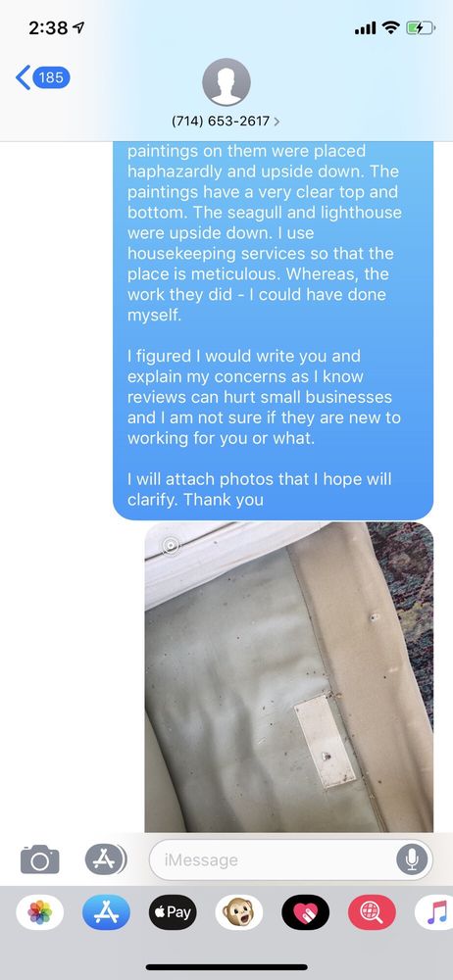
Task: Tap the back arrow showing 185
Action: (42, 78)
